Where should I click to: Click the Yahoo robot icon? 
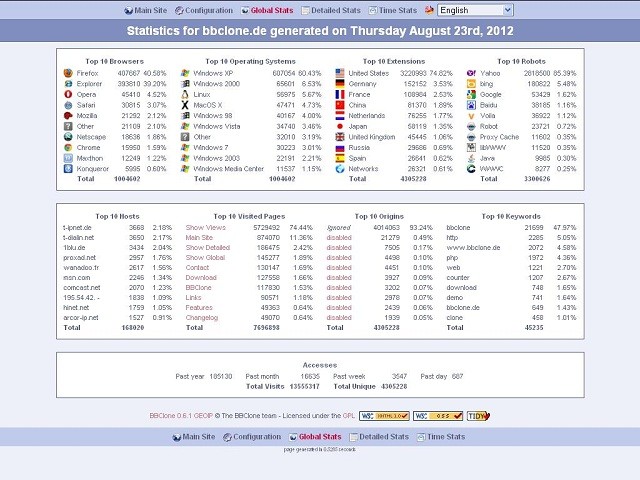471,73
